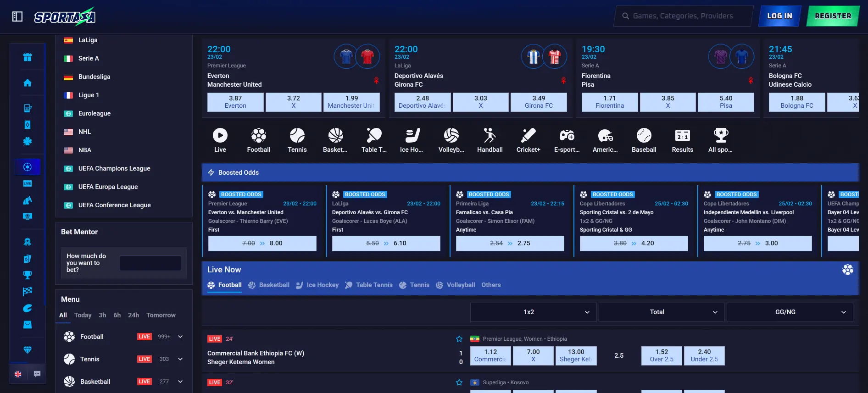Toggle the sidebar panel icon

[x=17, y=17]
